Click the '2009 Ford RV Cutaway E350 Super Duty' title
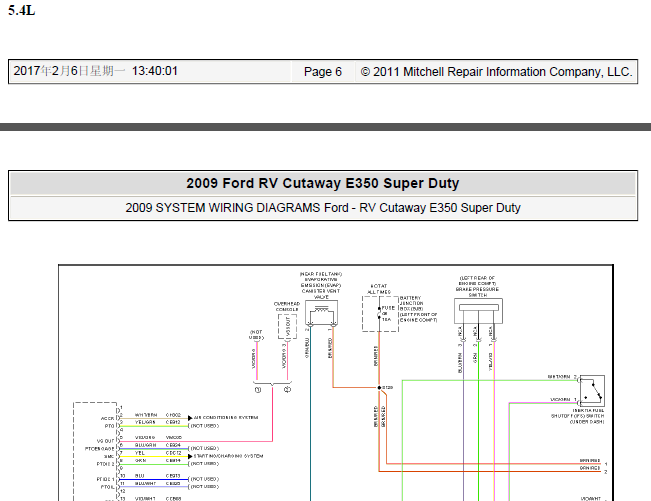Image resolution: width=651 pixels, height=501 pixels. tap(323, 183)
